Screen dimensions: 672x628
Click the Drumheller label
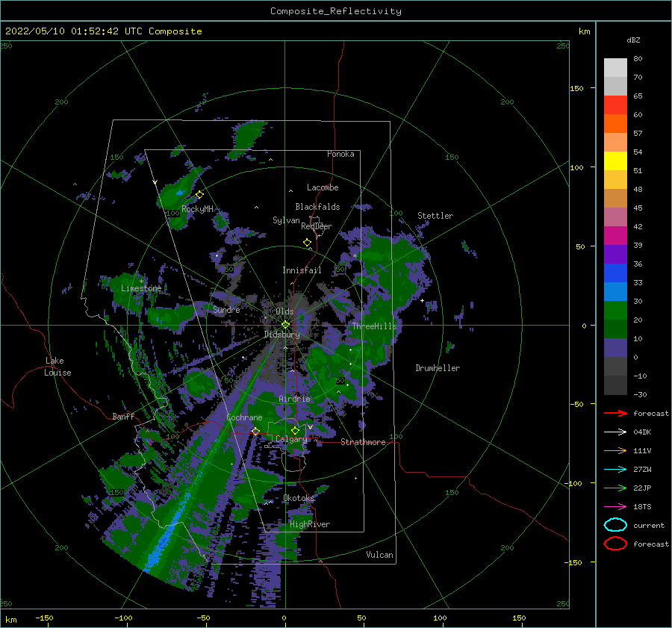[438, 368]
